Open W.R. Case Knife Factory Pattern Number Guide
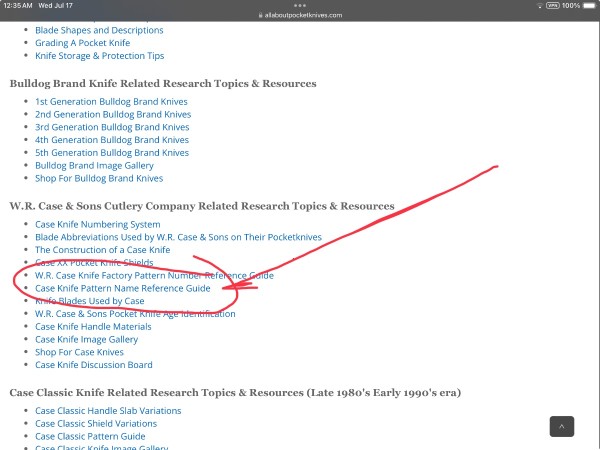600x450 pixels. point(154,276)
